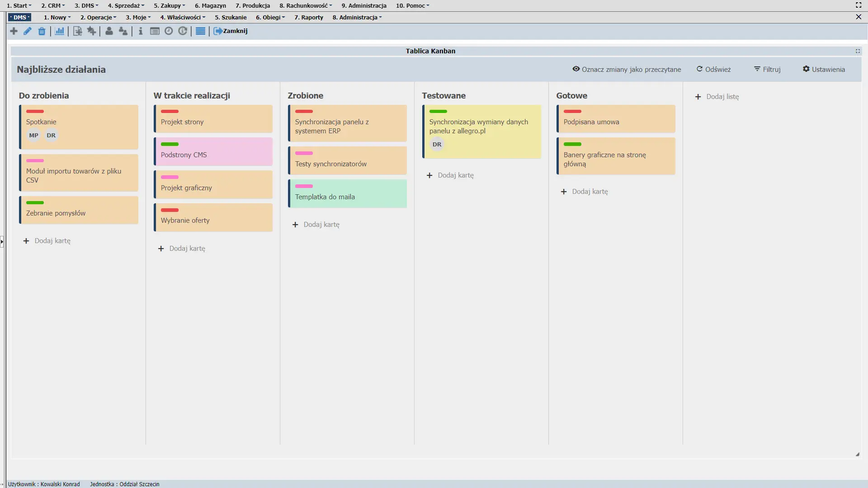Toggle fullscreen icon in the top-right corner
This screenshot has height=488, width=868.
pos(859,5)
